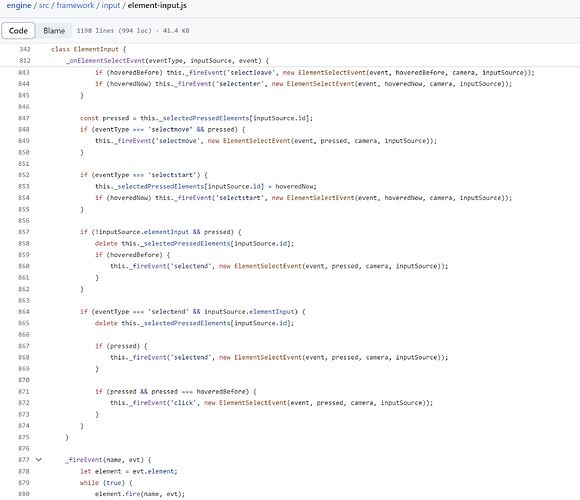Switch to the Blame view tab
Viewport: 580px width, 500px height.
tap(54, 31)
